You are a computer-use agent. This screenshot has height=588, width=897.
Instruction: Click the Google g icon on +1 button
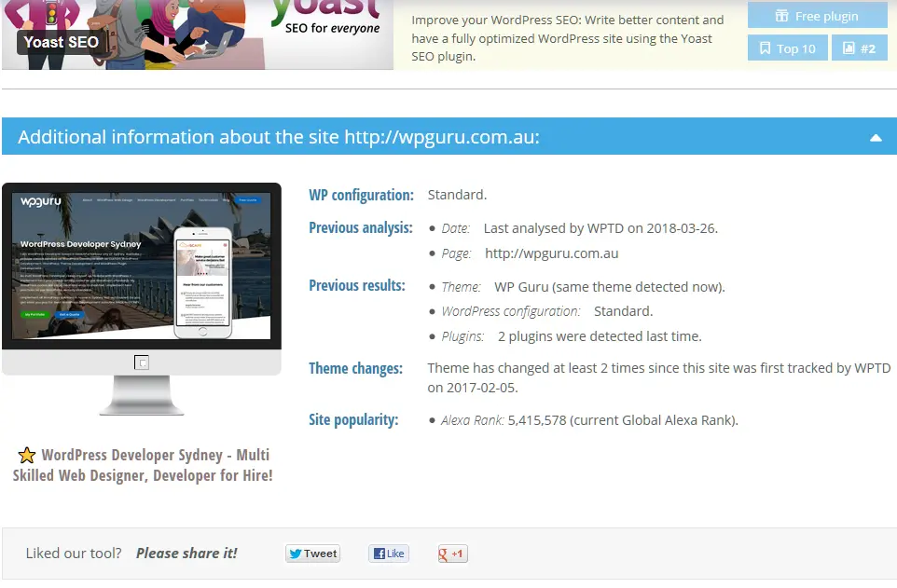[445, 553]
